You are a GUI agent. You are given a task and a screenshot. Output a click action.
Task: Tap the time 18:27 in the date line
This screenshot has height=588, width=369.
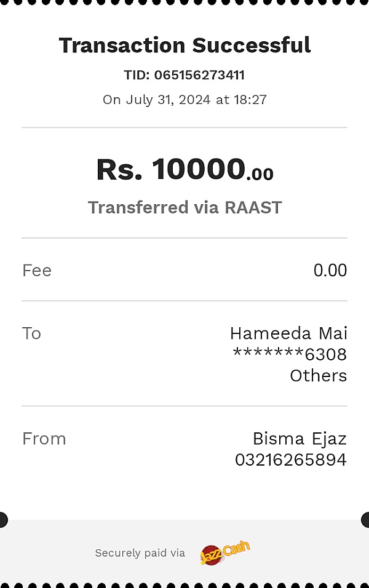coord(250,100)
